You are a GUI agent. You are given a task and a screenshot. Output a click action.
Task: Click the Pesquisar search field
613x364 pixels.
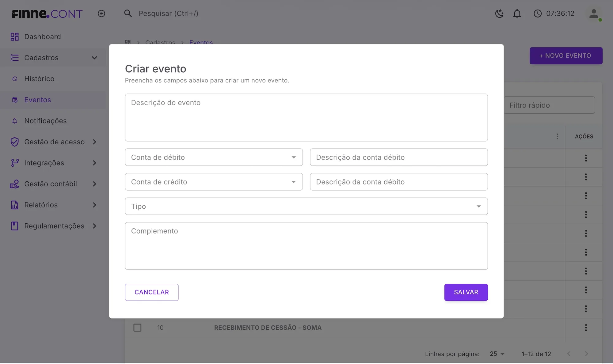(168, 13)
